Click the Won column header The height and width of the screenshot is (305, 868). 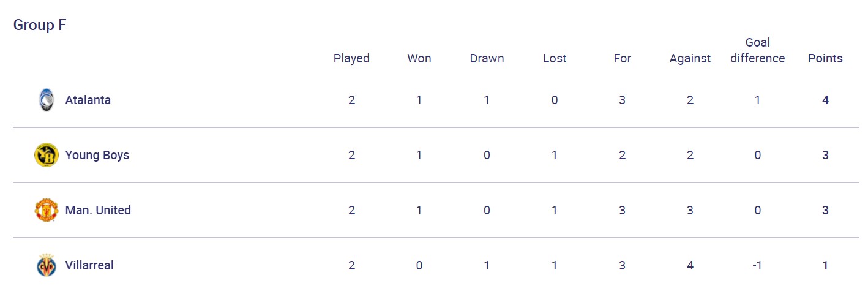click(419, 58)
